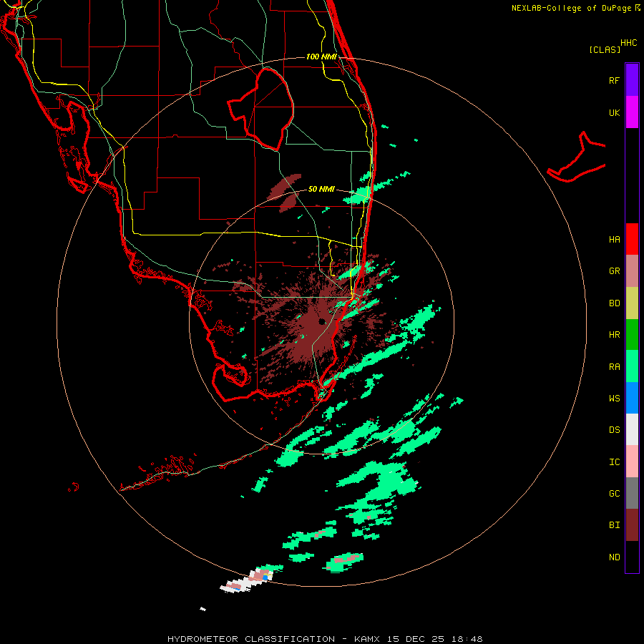Click the ND legend label
Image resolution: width=644 pixels, height=644 pixels.
click(614, 557)
